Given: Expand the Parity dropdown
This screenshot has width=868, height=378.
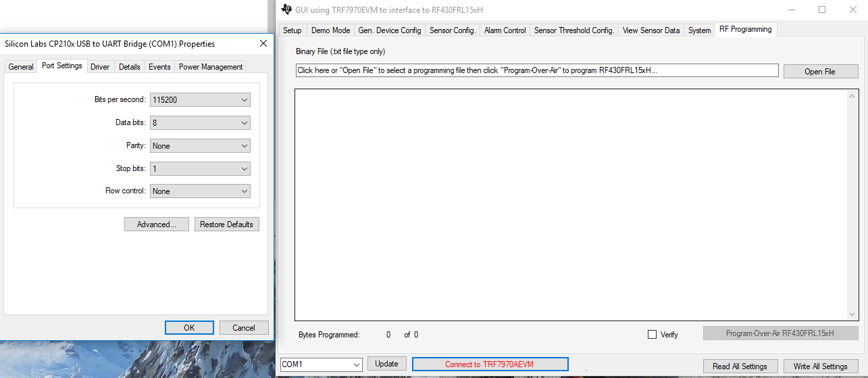Looking at the screenshot, I should click(x=200, y=145).
